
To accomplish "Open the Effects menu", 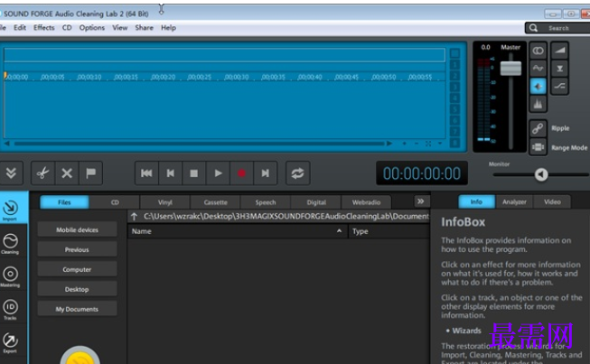I will pyautogui.click(x=44, y=27).
